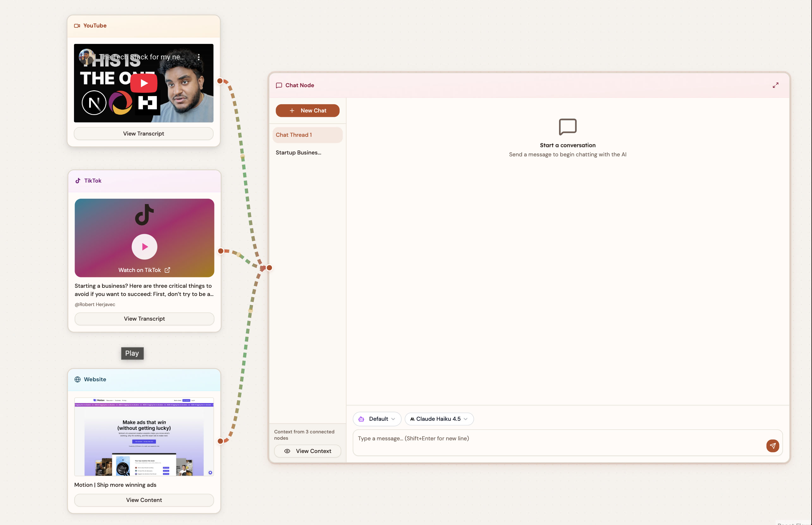Click the chat bubble icon in the Chat Node header
The height and width of the screenshot is (525, 812).
(279, 85)
